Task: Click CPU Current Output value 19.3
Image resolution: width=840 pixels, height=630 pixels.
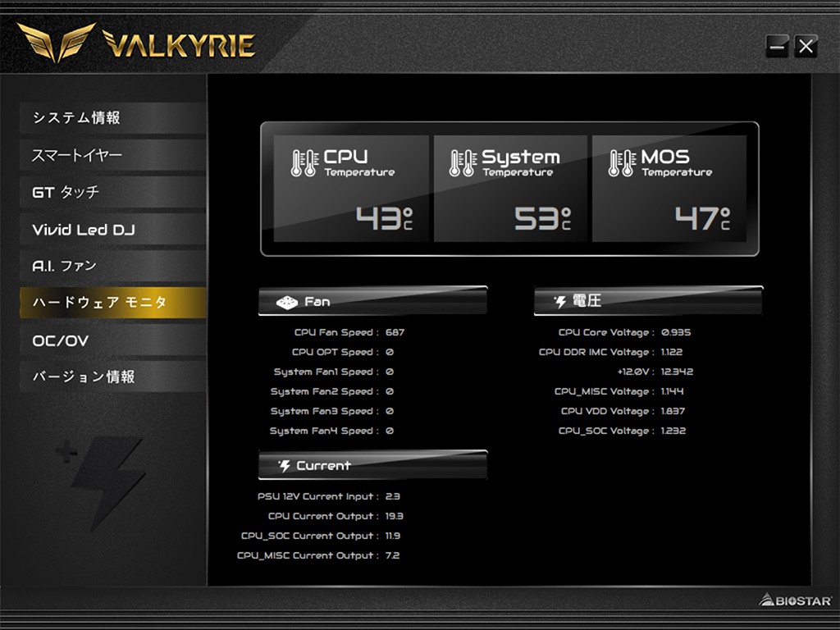Action: coord(395,517)
